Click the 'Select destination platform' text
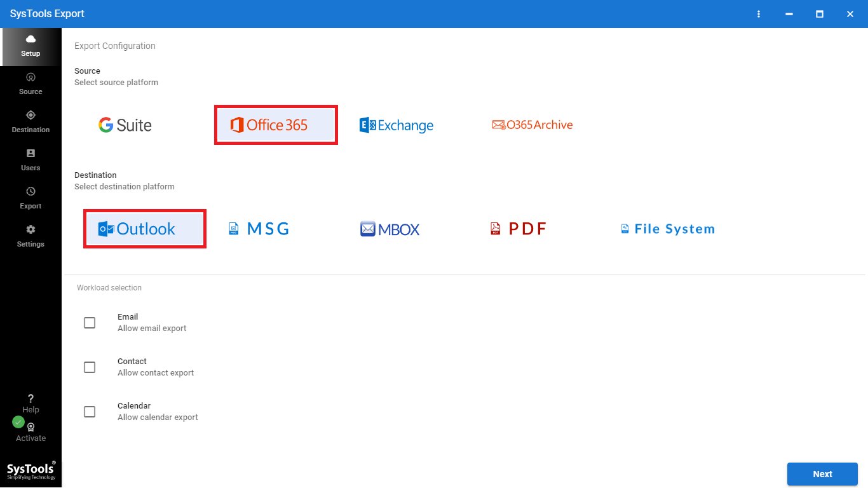868x488 pixels. click(x=125, y=187)
